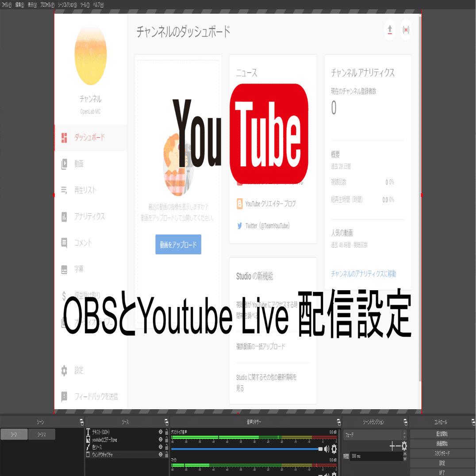This screenshot has height=476, width=476.
Task: Undock the コントロール panel with float icon
Action: [473, 422]
